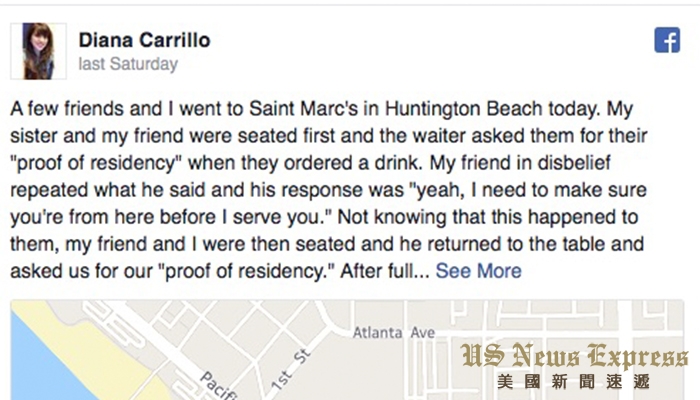Image resolution: width=700 pixels, height=400 pixels.
Task: Click the yellow beach area on map
Action: pos(103,353)
